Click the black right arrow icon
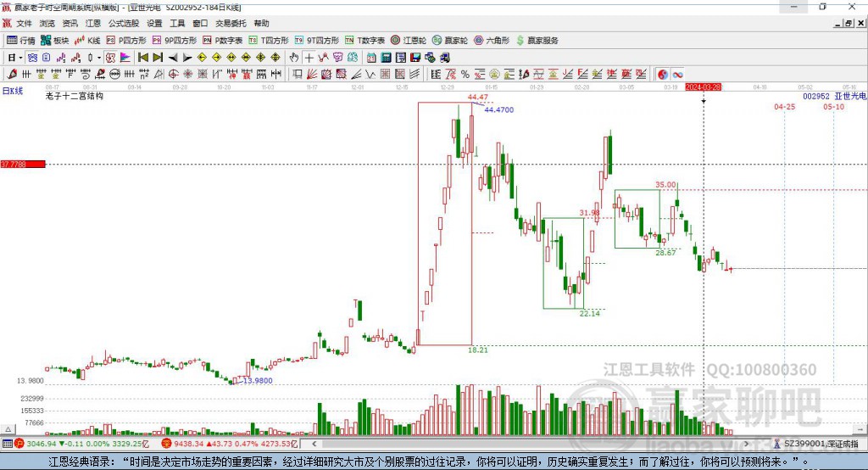 [187, 58]
